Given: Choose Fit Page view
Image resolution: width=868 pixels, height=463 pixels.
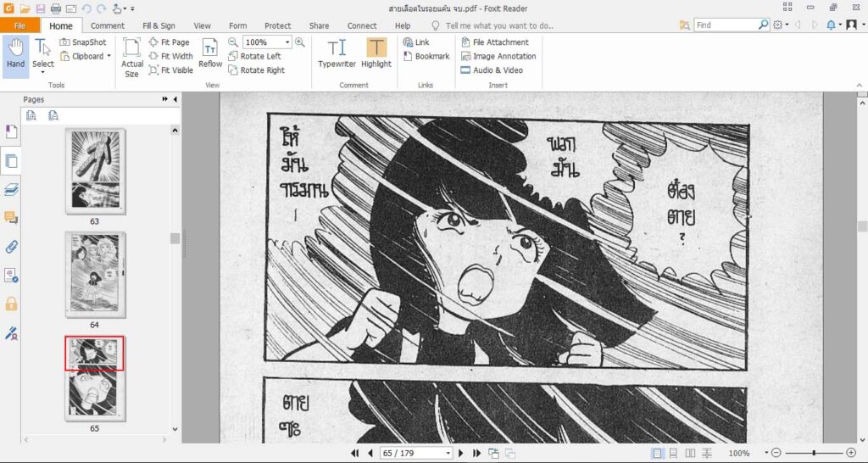Looking at the screenshot, I should click(170, 42).
